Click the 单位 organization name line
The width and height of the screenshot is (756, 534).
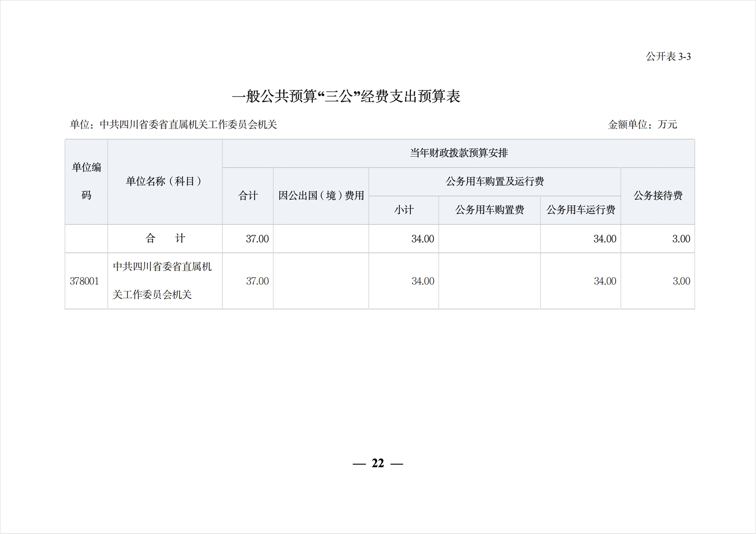(x=174, y=125)
